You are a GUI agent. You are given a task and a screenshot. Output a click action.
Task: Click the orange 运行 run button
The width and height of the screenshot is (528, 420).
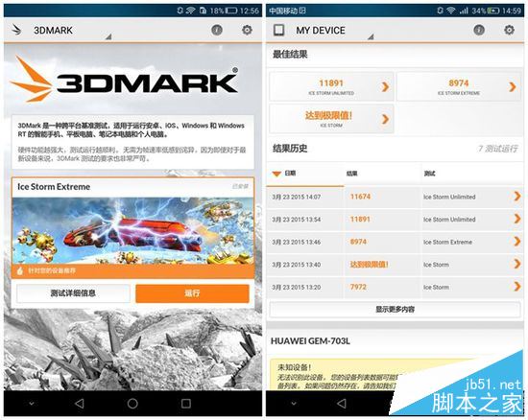pos(192,293)
